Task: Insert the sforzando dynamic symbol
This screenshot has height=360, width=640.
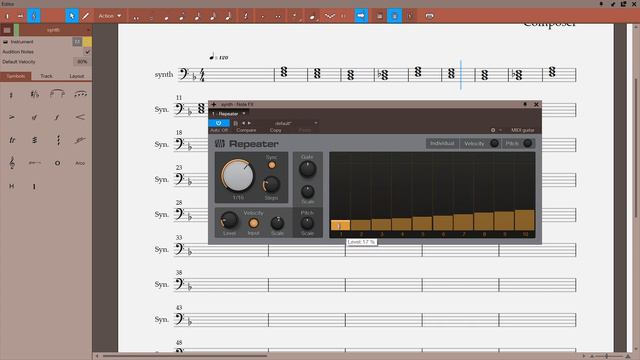Action: pyautogui.click(x=34, y=117)
